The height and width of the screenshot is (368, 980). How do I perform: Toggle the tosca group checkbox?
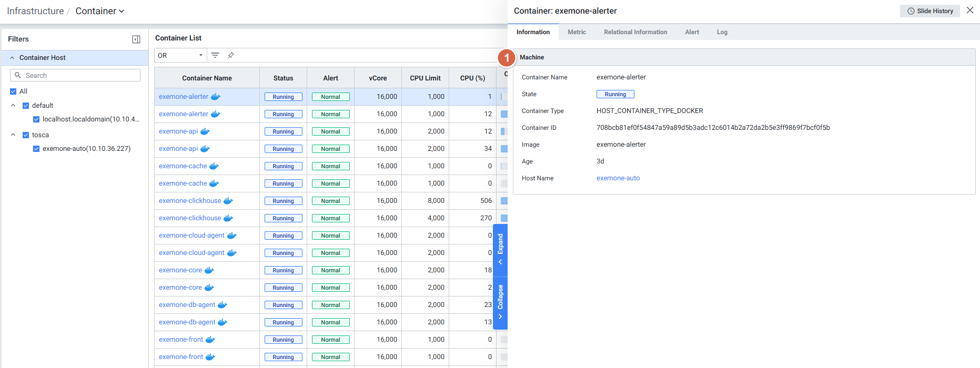[x=26, y=135]
